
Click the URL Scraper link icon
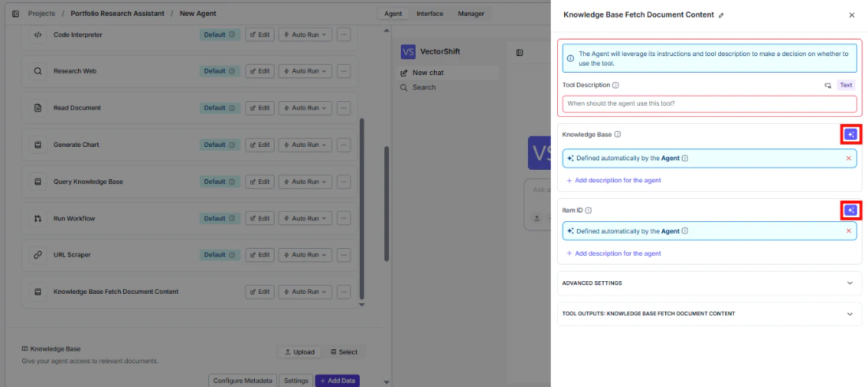point(38,255)
